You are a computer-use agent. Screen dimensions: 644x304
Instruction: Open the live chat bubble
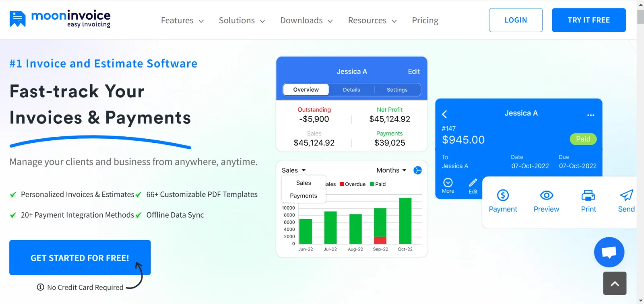pyautogui.click(x=609, y=252)
